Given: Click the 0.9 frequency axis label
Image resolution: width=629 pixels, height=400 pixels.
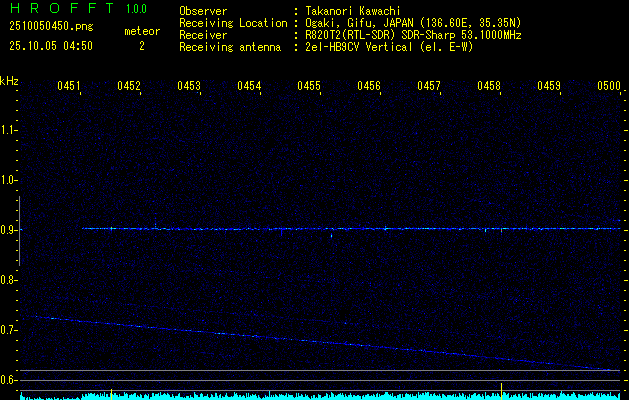Looking at the screenshot, I should click(9, 230).
